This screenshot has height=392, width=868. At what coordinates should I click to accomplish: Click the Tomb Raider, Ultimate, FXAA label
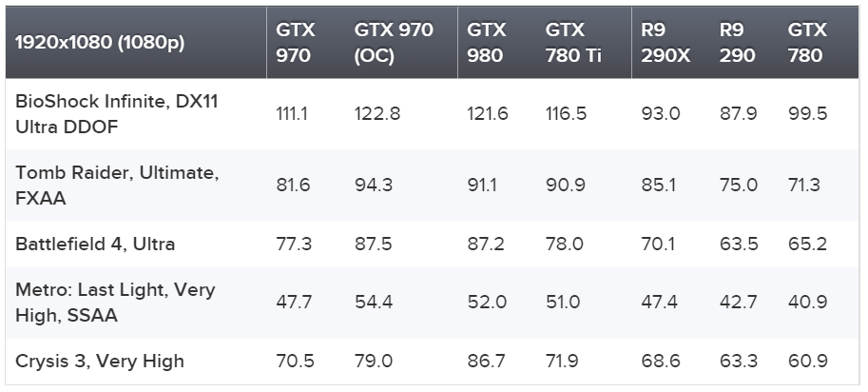point(117,186)
